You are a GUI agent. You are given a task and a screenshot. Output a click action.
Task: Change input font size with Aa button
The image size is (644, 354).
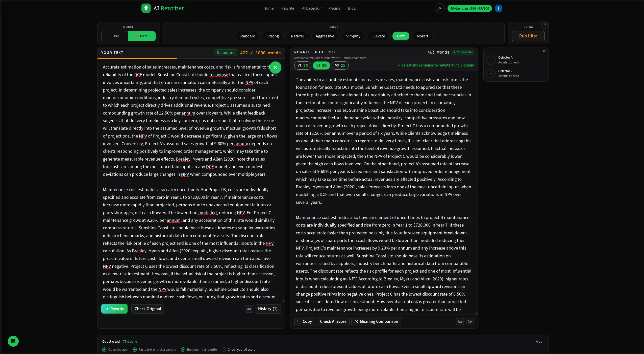tap(249, 309)
